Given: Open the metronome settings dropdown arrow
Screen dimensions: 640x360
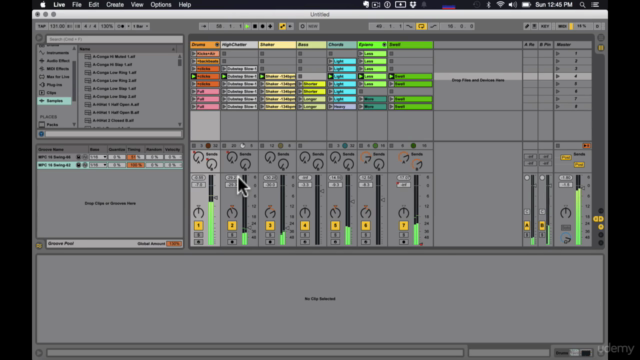Looking at the screenshot, I should pos(128,26).
